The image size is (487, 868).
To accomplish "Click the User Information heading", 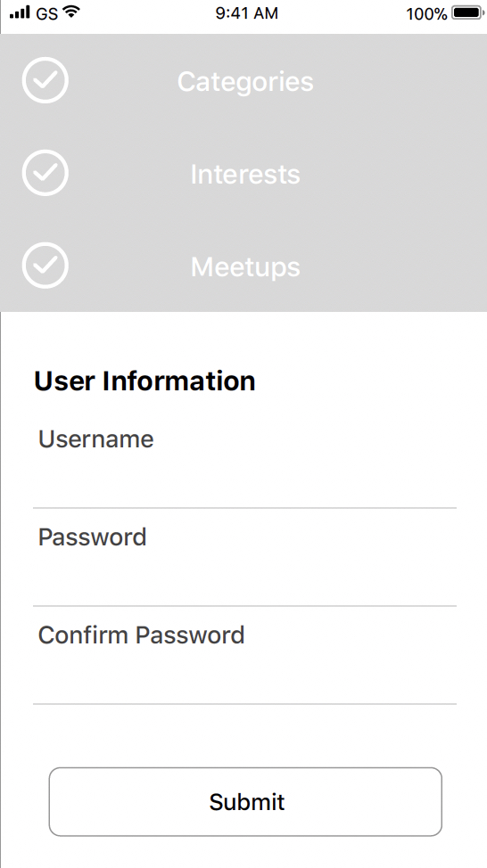I will tap(144, 381).
